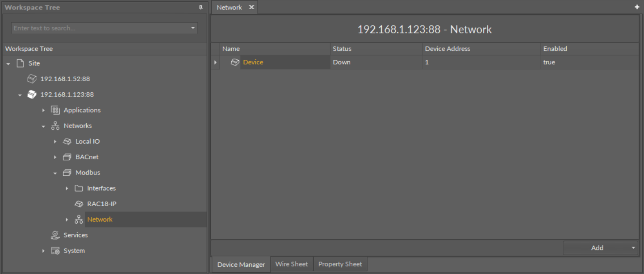Click the Site document icon
Viewport: 644px width, 274px height.
(x=20, y=63)
